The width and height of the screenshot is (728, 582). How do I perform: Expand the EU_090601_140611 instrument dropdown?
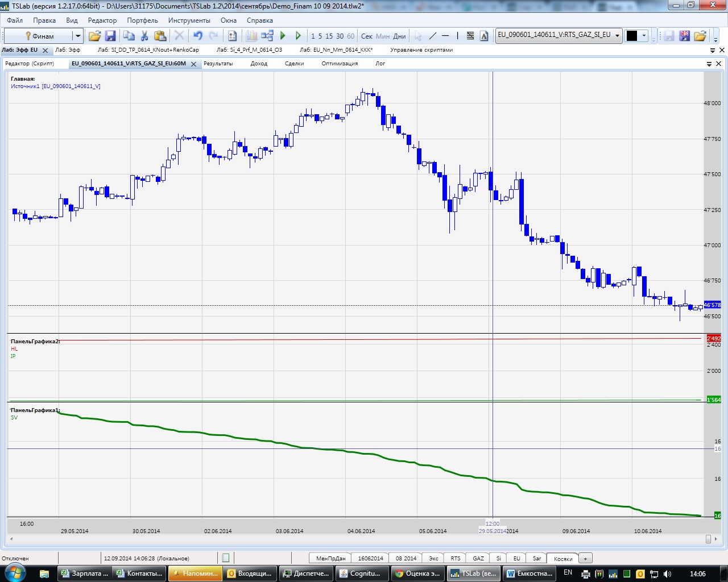click(617, 35)
